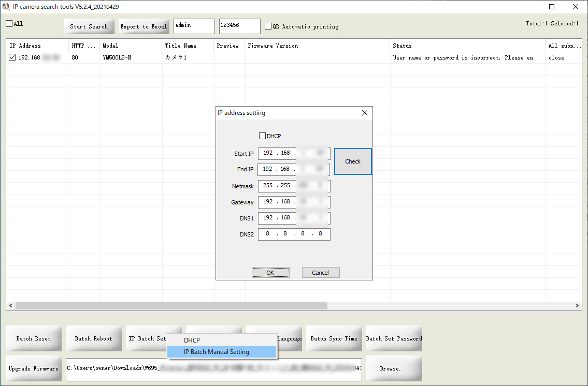Click inside the End IP field
This screenshot has height=386, width=588.
tap(294, 169)
